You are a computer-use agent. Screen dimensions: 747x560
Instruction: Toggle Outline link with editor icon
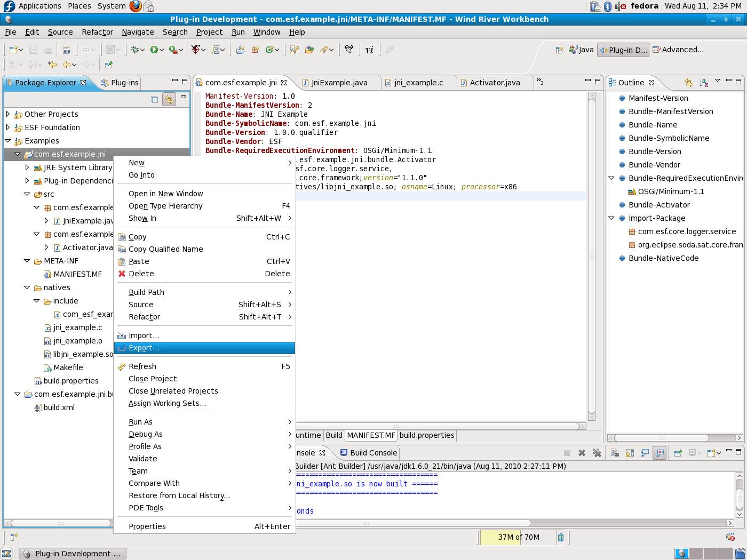coord(689,83)
